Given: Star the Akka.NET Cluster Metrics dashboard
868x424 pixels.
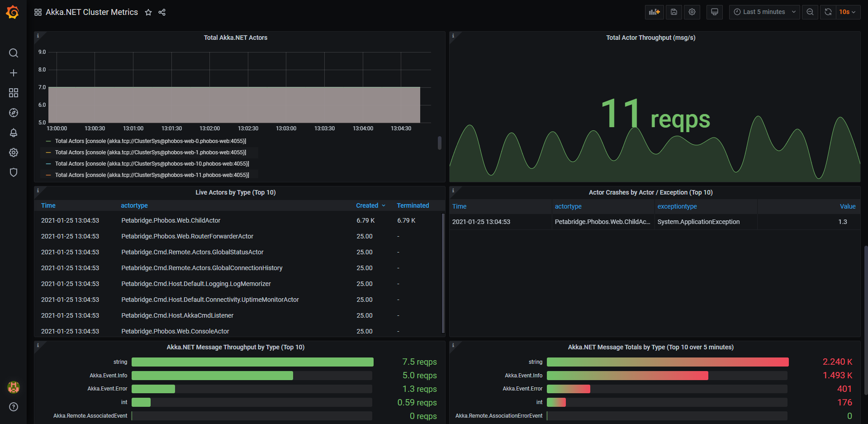Looking at the screenshot, I should (x=148, y=12).
